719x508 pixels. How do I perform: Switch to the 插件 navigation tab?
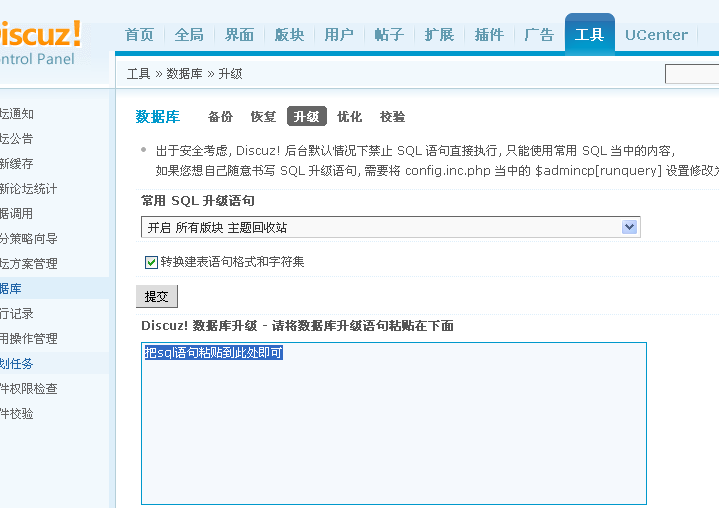tap(489, 35)
